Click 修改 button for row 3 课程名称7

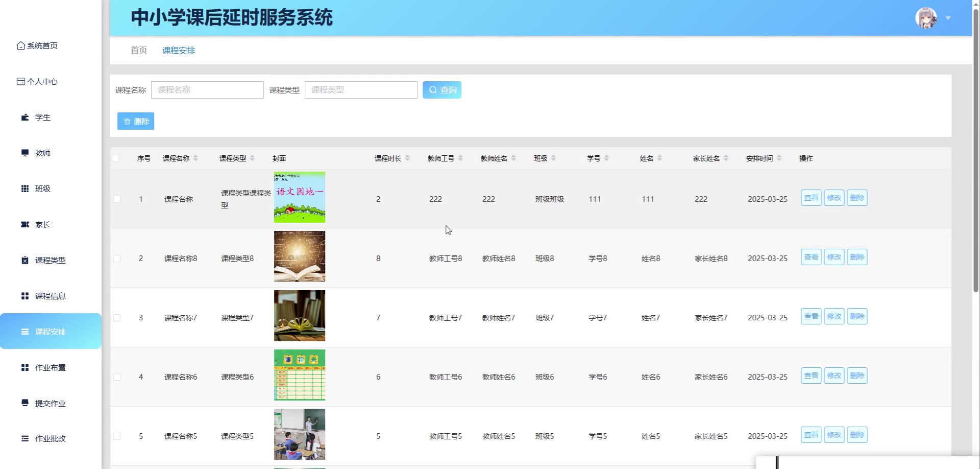pos(834,316)
